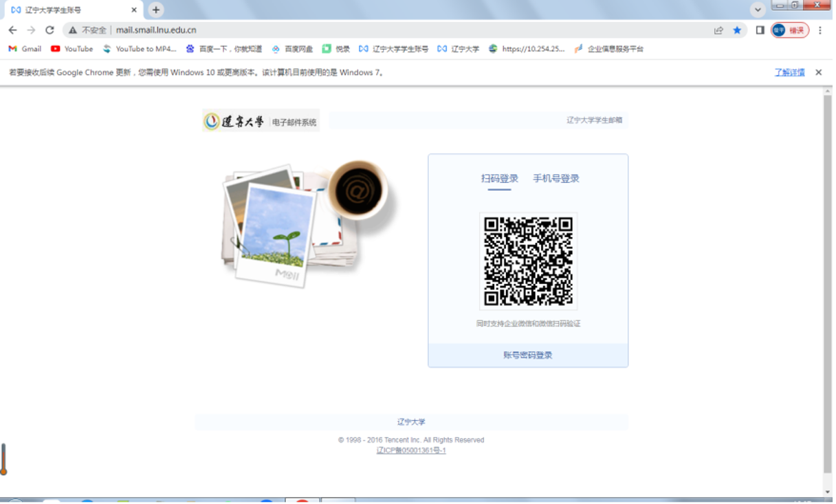836x504 pixels.
Task: Open the YouTube bookmark
Action: click(72, 49)
